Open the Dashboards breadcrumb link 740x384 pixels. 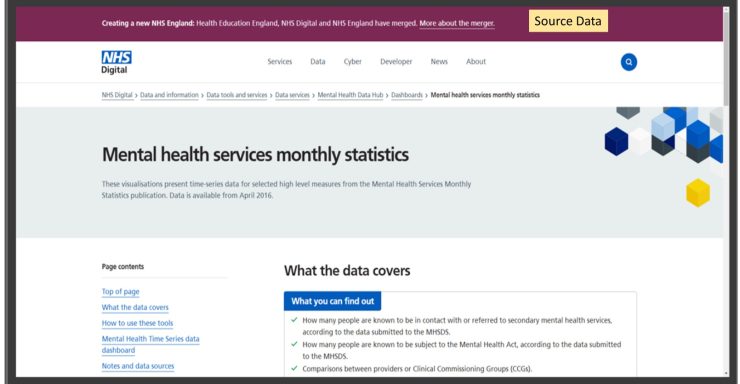[x=407, y=95]
